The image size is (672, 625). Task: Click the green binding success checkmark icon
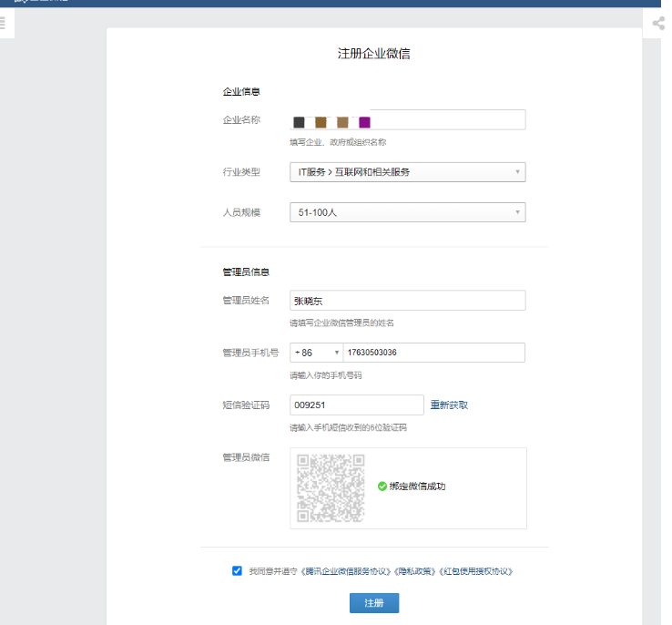382,487
